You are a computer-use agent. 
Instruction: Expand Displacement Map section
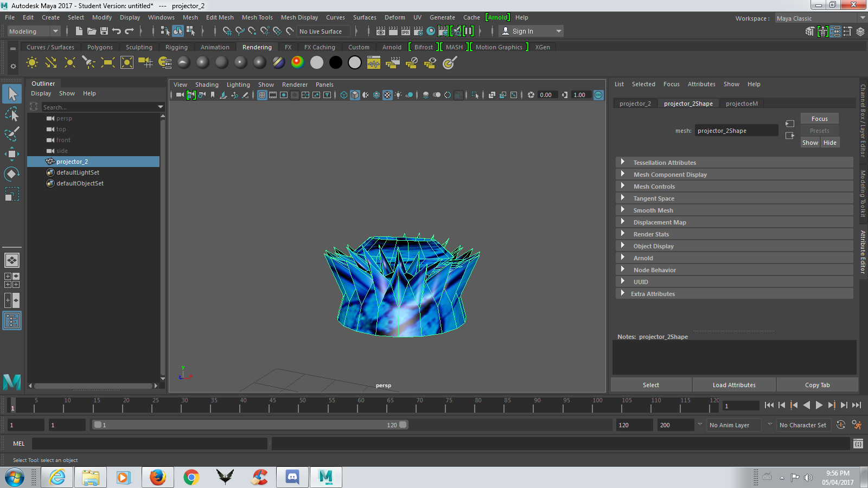click(735, 222)
